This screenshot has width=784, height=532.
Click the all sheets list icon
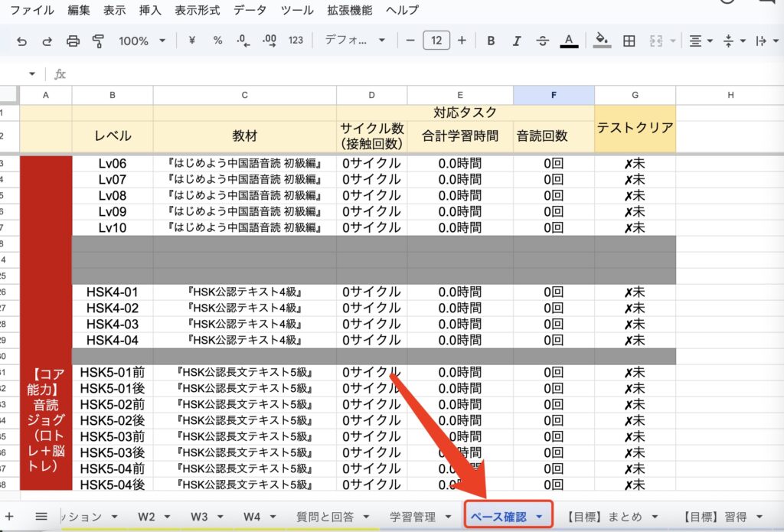click(x=41, y=517)
